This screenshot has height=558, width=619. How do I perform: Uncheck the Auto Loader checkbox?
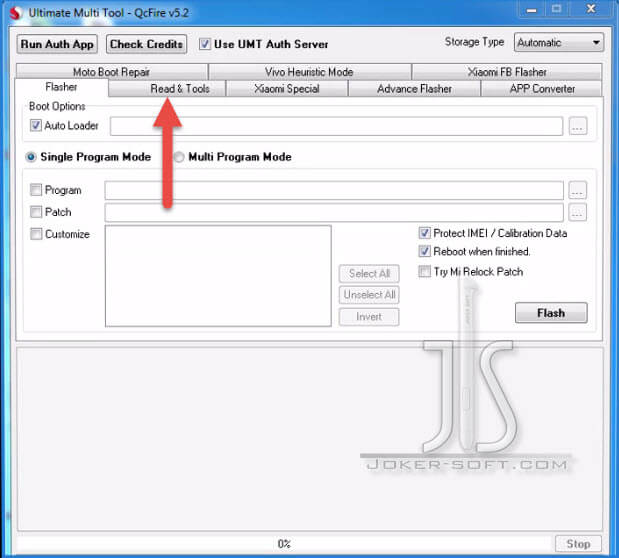click(x=36, y=126)
